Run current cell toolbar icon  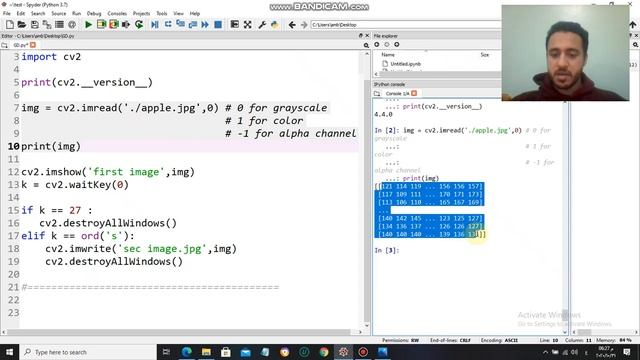coord(101,25)
